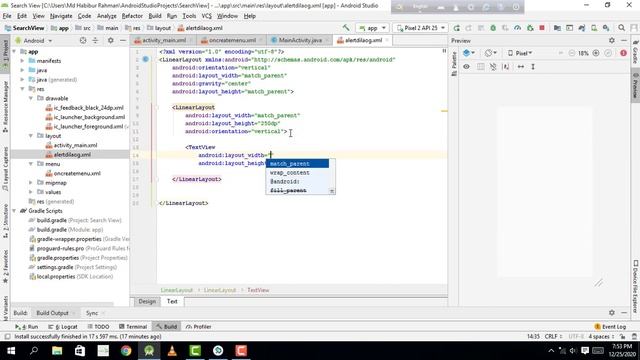Toggle the Palette side tab in Preview
This screenshot has height=360, width=640.
[454, 64]
